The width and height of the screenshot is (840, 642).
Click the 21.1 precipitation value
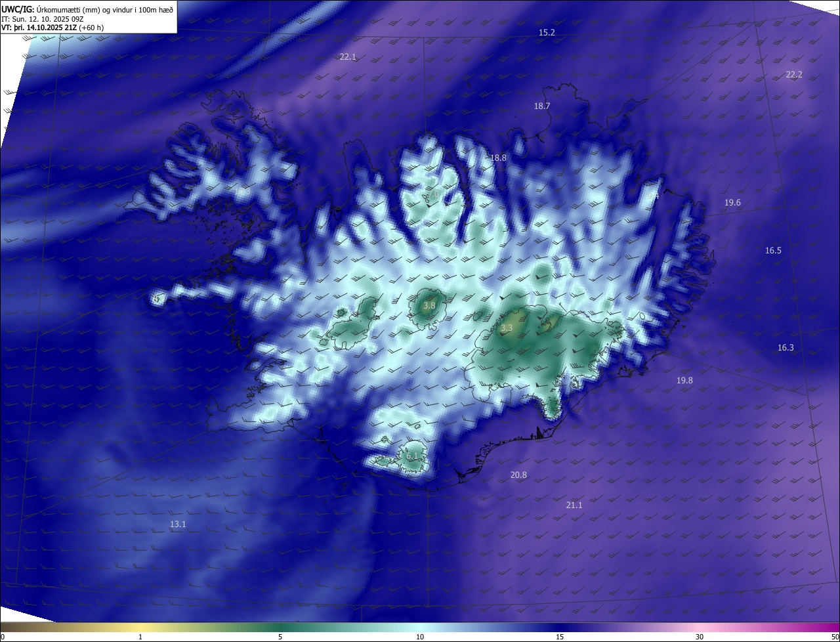tap(574, 505)
